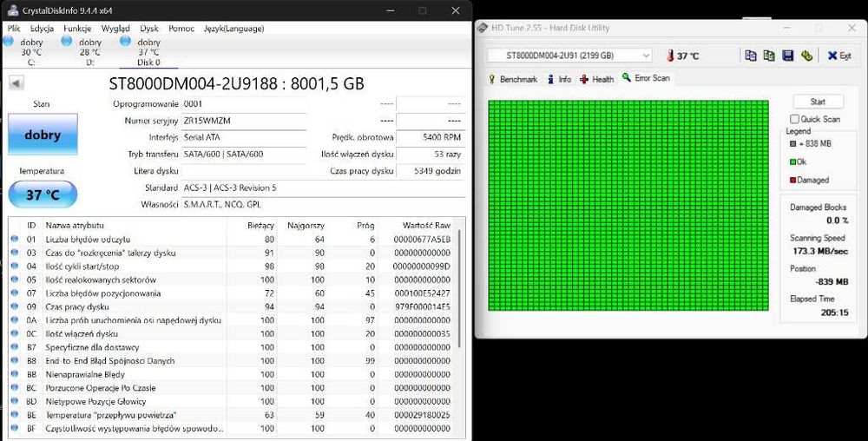Sort by Nazwa atrybutu column header
The image size is (868, 441).
pos(135,225)
